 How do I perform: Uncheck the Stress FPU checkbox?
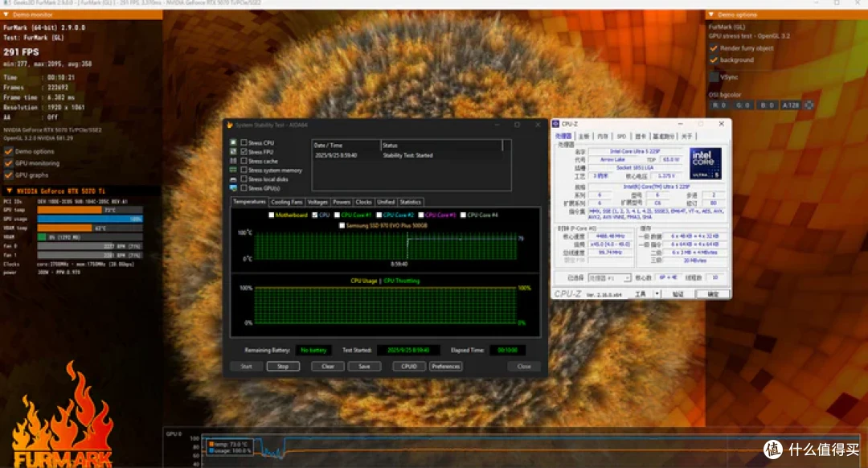(x=244, y=151)
